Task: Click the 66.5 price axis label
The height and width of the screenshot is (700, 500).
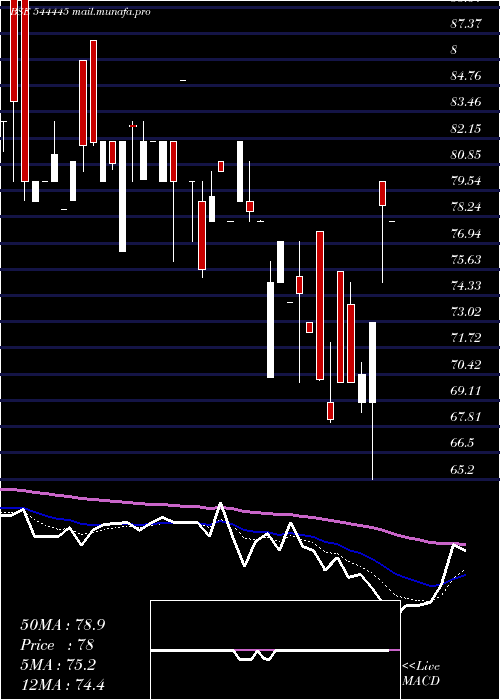Action: (x=462, y=443)
